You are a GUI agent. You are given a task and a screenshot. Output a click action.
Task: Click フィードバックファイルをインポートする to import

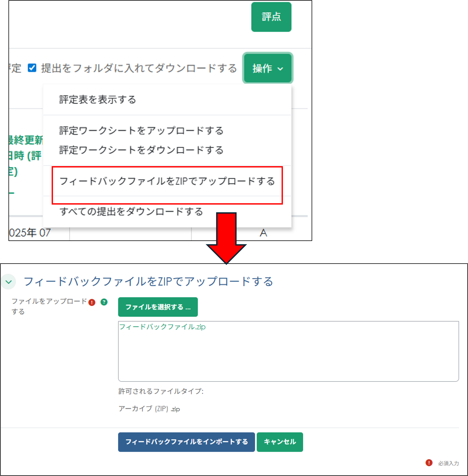pyautogui.click(x=186, y=442)
